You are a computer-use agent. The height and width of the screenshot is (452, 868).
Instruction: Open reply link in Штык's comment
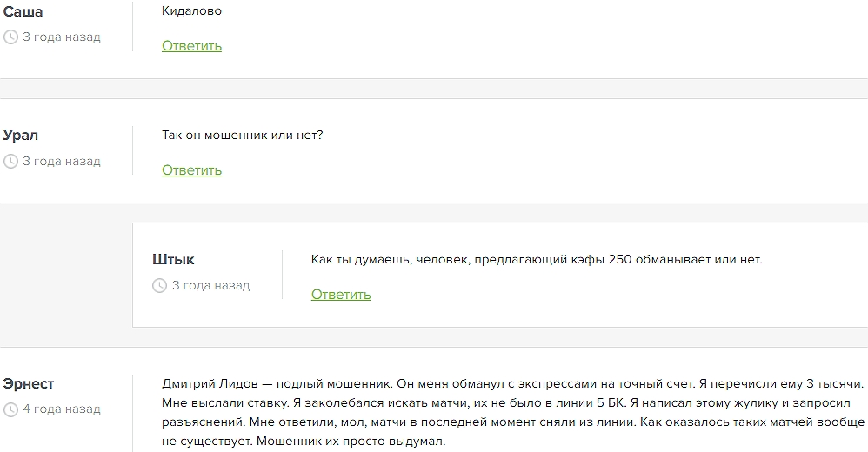pos(341,295)
